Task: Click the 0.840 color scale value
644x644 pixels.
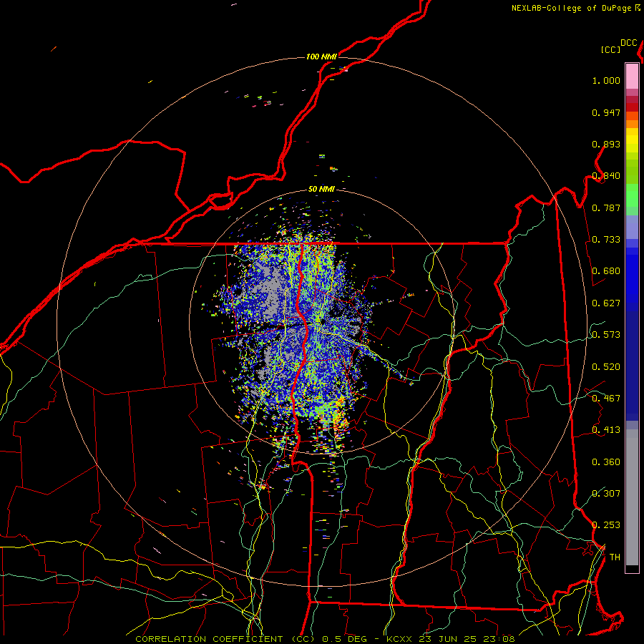Action: (x=606, y=176)
